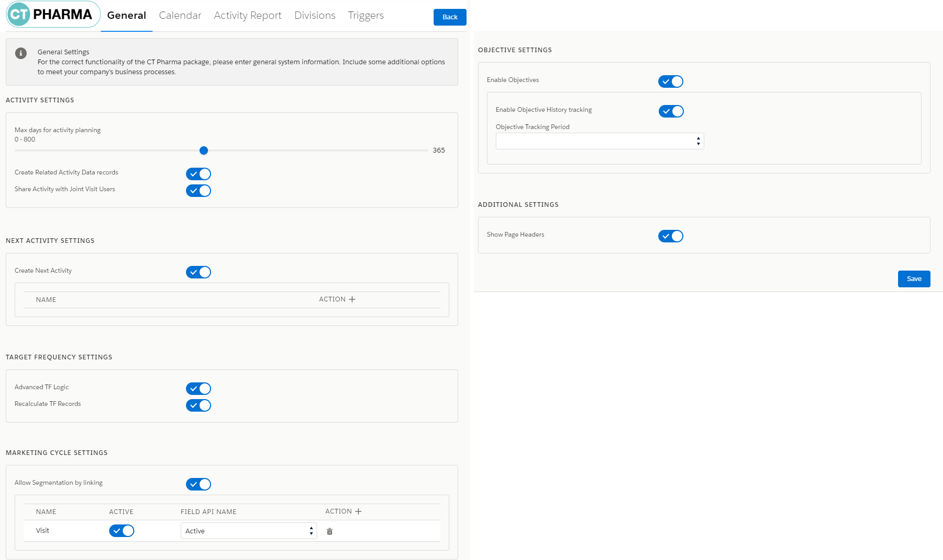Click the max days planning slider handle
The height and width of the screenshot is (560, 943).
click(x=204, y=150)
